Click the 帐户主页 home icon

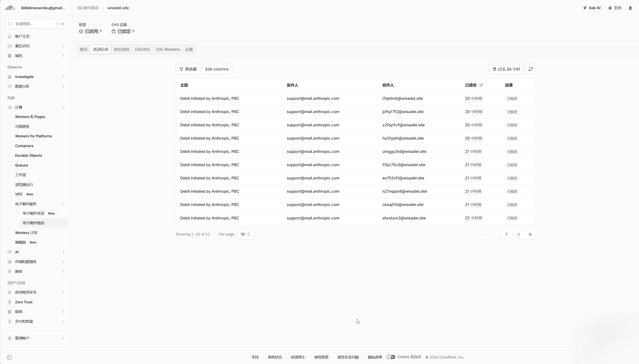coord(10,37)
